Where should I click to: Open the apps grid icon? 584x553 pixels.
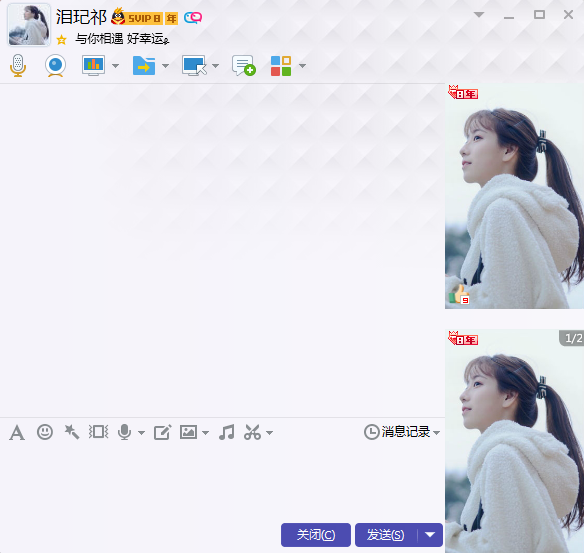click(281, 66)
